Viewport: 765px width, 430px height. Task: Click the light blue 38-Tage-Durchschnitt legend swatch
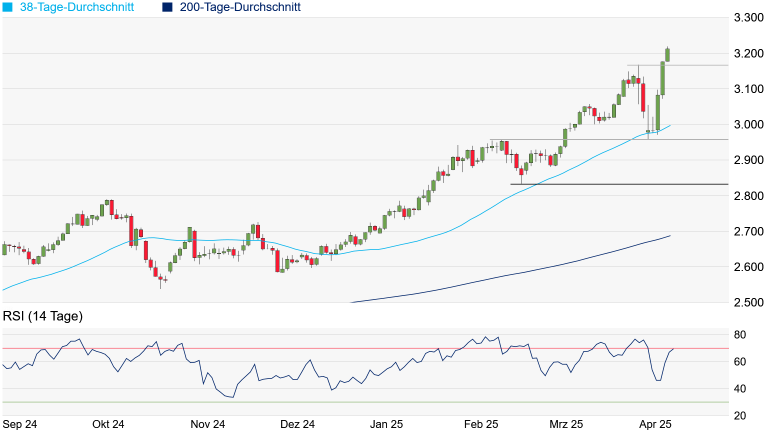9,7
